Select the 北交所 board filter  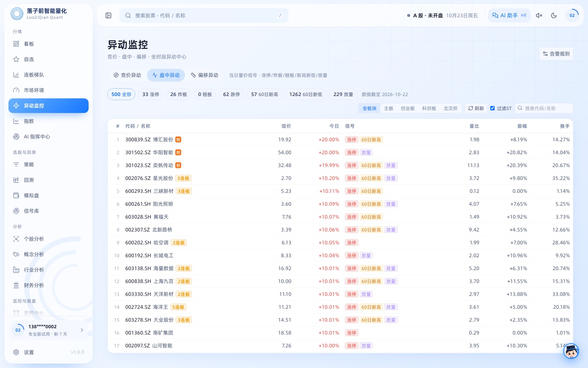coord(451,108)
